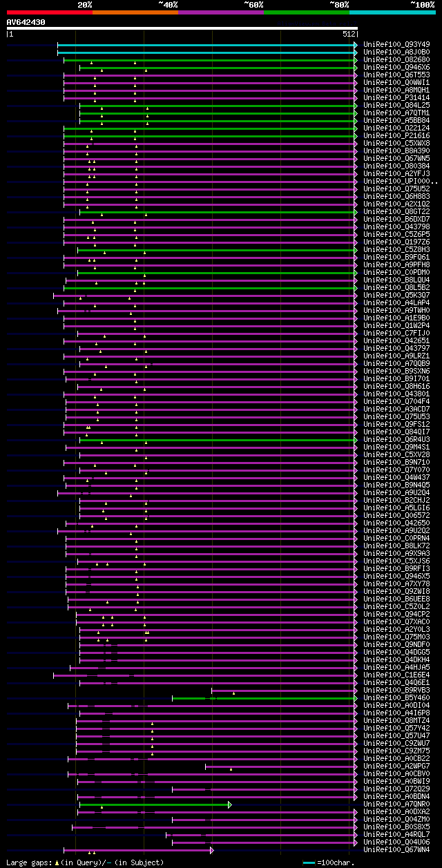The height and width of the screenshot is (868, 442).
Task: Click label UniRef100_A4RQL7
Action: pyautogui.click(x=396, y=835)
